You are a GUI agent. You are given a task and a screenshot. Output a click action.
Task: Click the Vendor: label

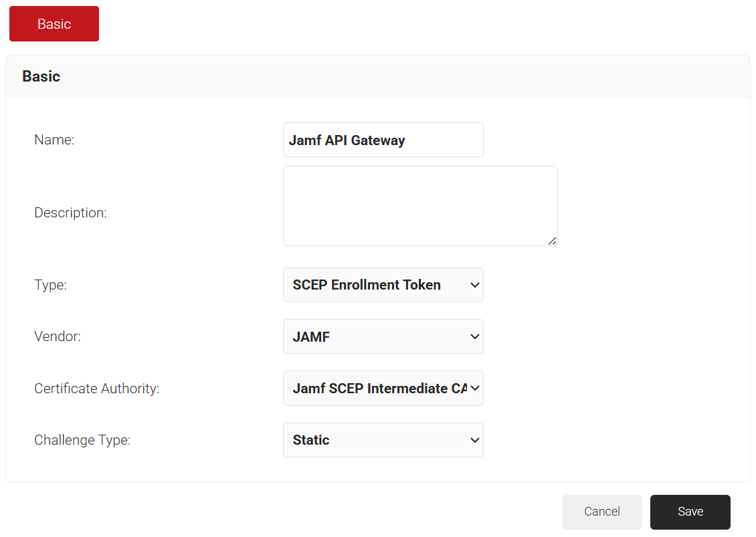pos(58,336)
